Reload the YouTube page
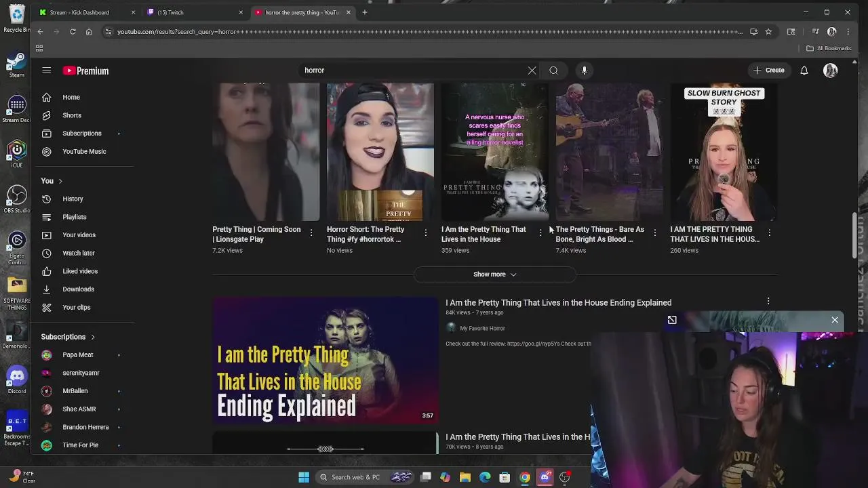 click(73, 32)
